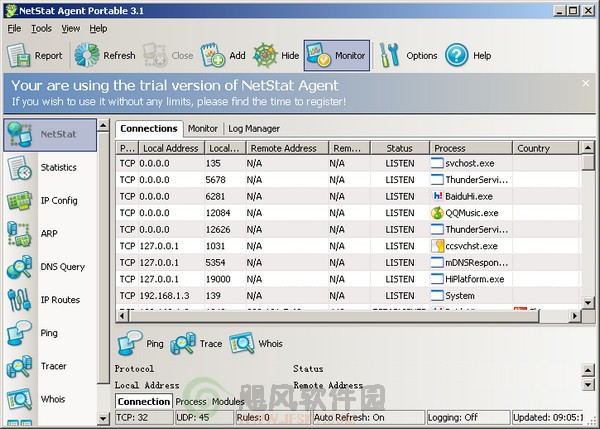Switch to the bottom Modules tab

coord(228,402)
